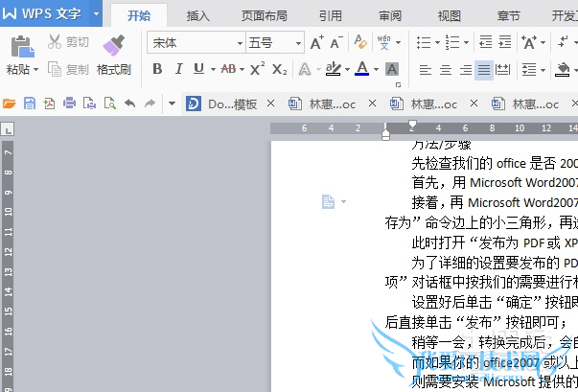Increase font size with the A+ icon
Viewport: 578px width, 392px height.
click(316, 42)
